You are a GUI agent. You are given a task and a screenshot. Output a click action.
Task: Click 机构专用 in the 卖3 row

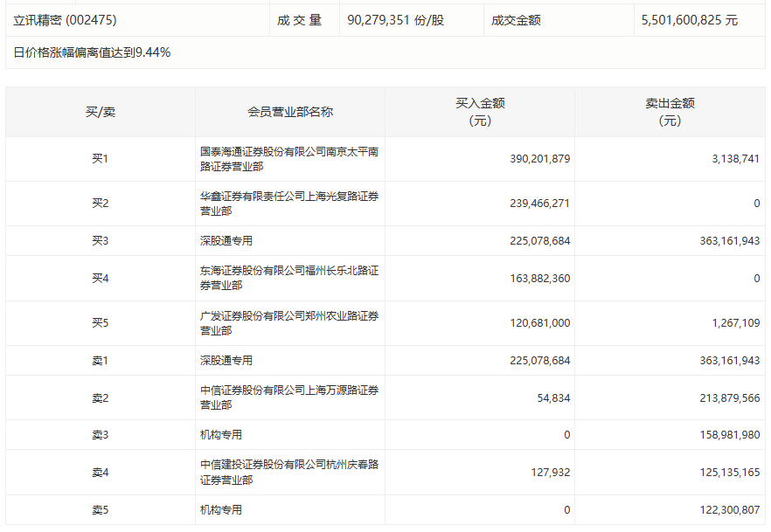point(221,435)
